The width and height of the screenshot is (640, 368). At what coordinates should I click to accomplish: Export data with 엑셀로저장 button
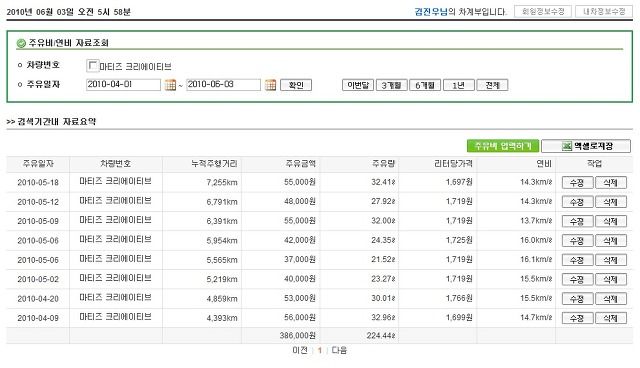(x=586, y=146)
